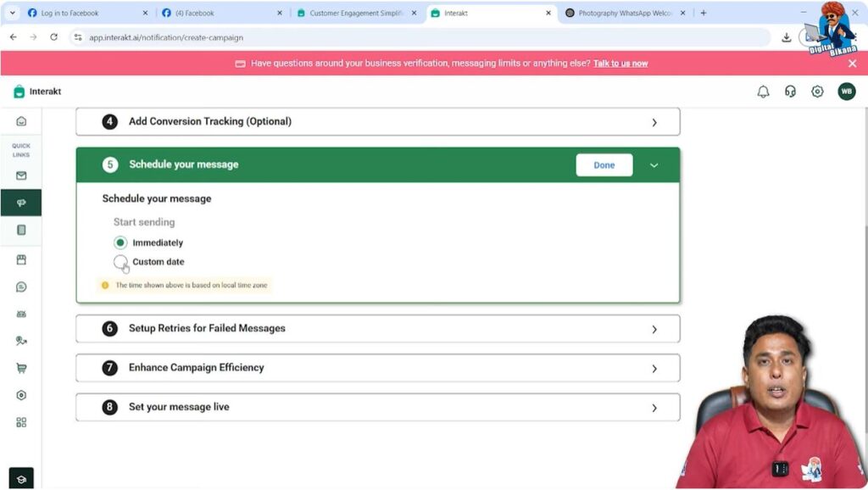The image size is (868, 490).
Task: Open the Inbox envelope icon in sidebar
Action: (x=21, y=176)
